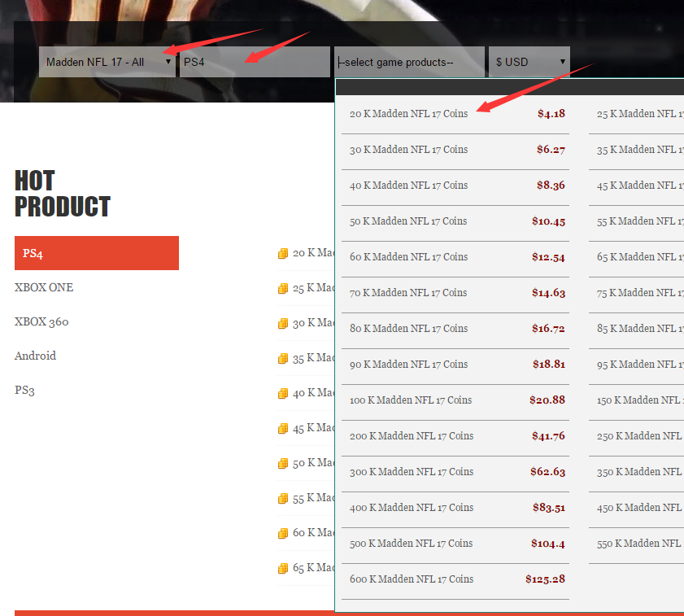Pick the 25 K Madden NFL coins dropdown entry

coord(637,114)
